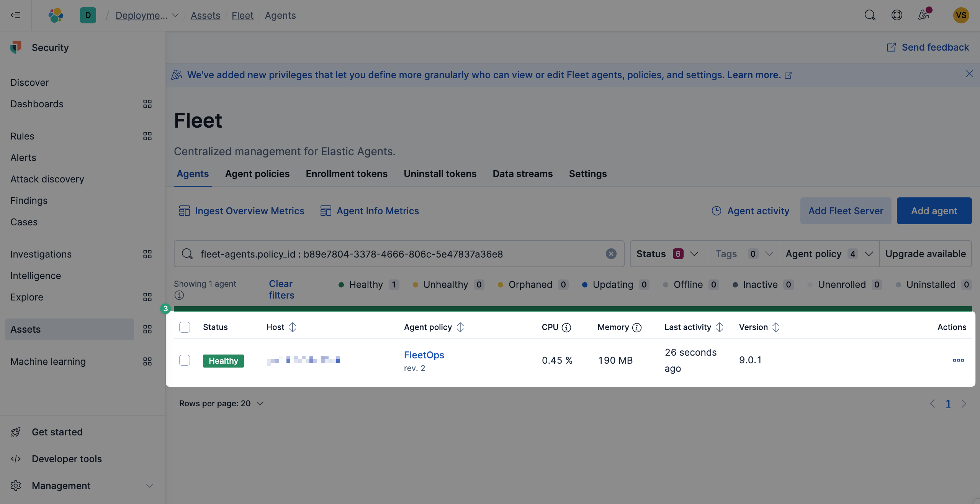Open the Status filter dropdown

click(x=668, y=254)
